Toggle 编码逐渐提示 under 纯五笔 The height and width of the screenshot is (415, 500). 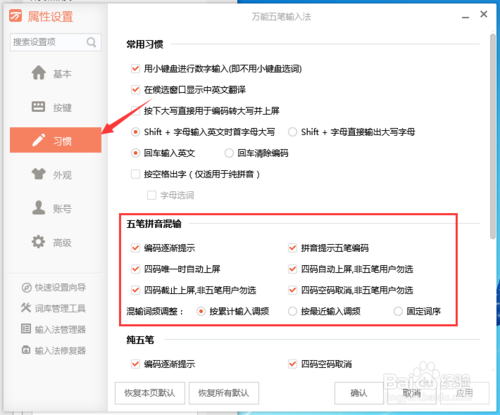(x=135, y=364)
